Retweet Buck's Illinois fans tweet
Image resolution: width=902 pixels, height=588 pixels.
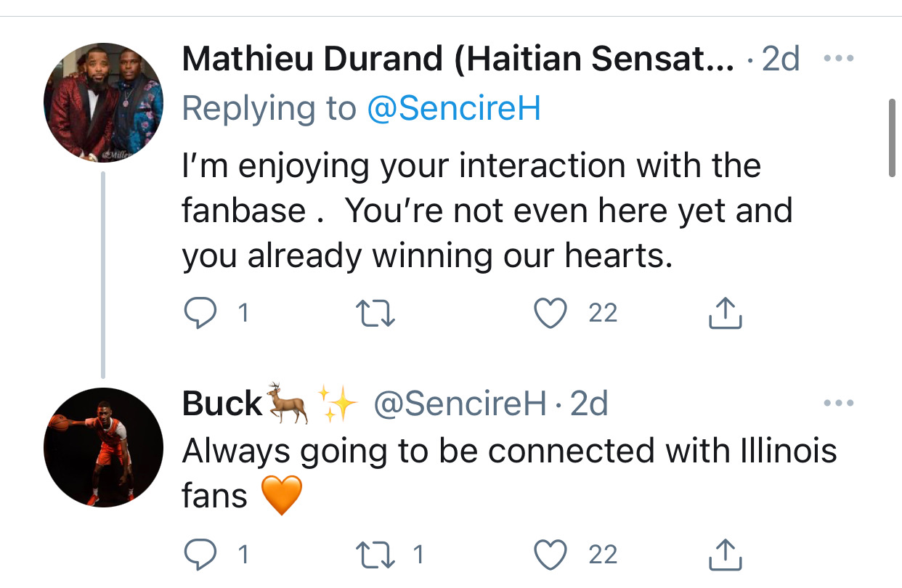[x=377, y=555]
